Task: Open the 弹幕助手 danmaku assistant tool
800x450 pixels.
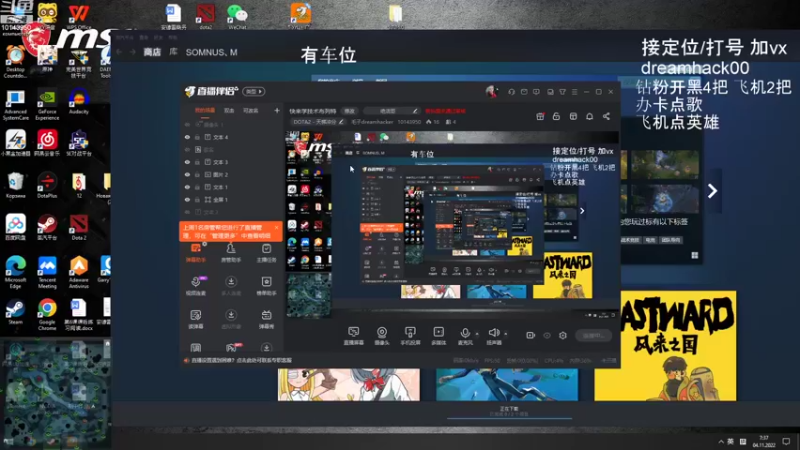Action: point(196,253)
